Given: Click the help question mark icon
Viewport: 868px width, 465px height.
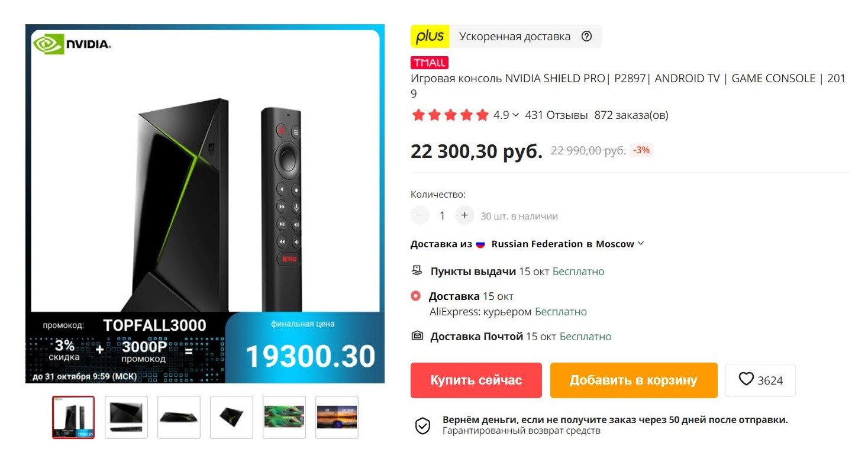Looking at the screenshot, I should tap(586, 37).
